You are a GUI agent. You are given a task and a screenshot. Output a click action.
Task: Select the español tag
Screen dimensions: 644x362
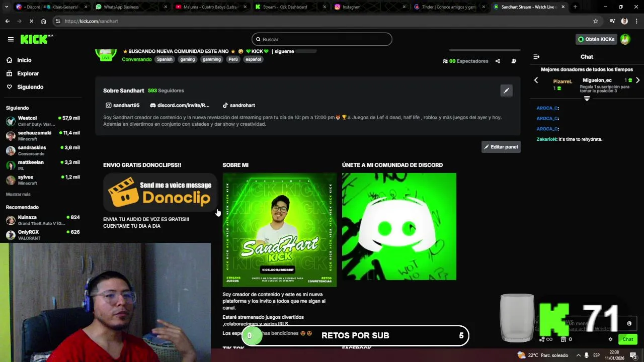(x=253, y=59)
